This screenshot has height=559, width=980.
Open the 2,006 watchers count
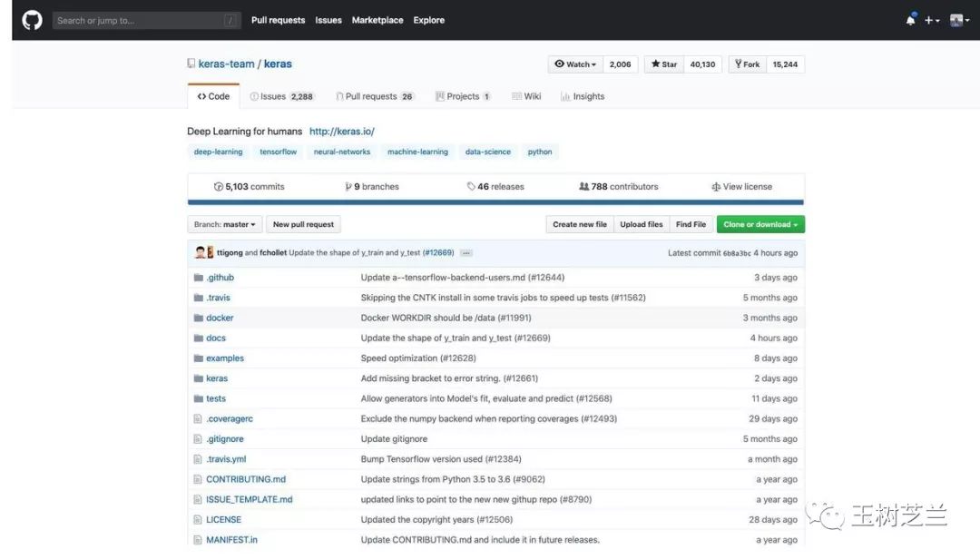[x=620, y=64]
